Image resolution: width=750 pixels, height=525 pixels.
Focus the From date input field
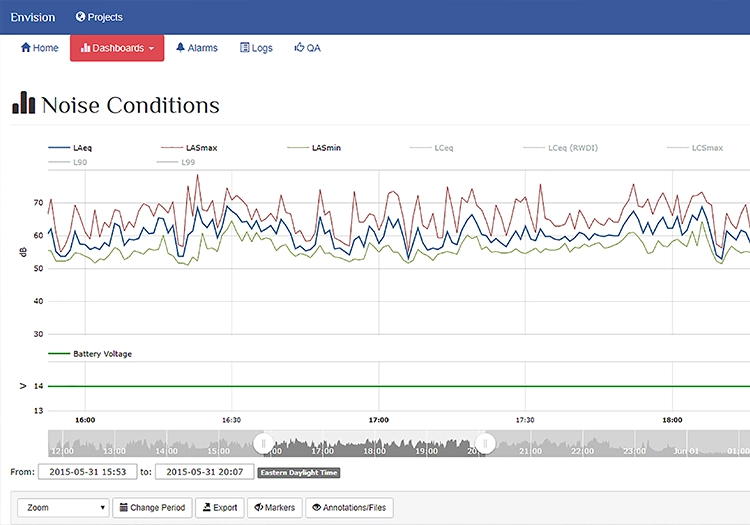[88, 472]
